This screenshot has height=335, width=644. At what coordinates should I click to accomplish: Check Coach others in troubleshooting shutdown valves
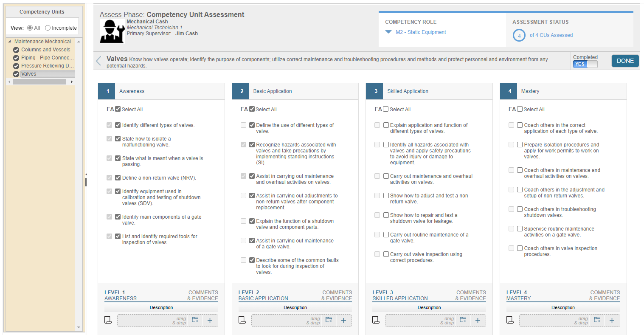point(520,209)
